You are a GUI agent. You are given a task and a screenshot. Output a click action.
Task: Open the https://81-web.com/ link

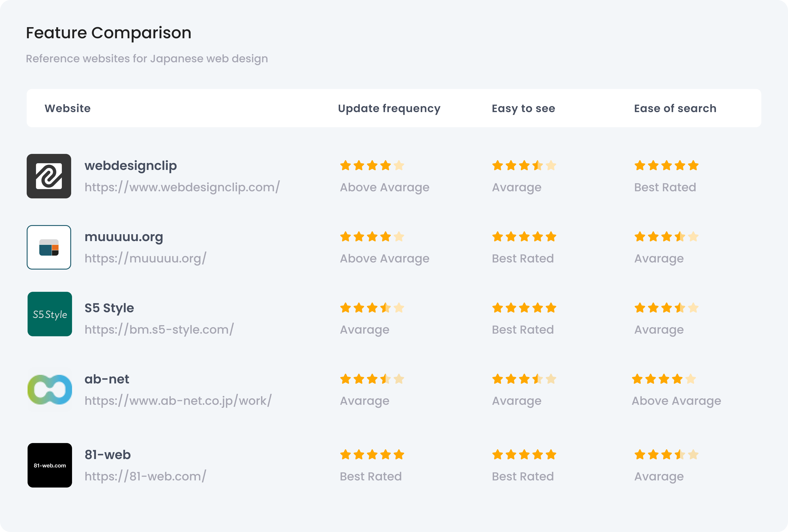(145, 476)
